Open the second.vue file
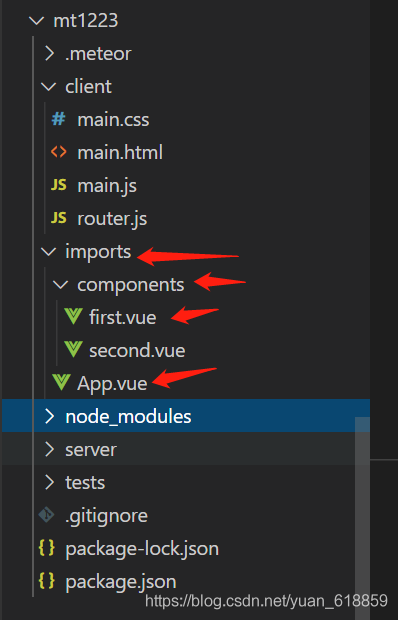Screen dimensions: 398x620 point(137,350)
